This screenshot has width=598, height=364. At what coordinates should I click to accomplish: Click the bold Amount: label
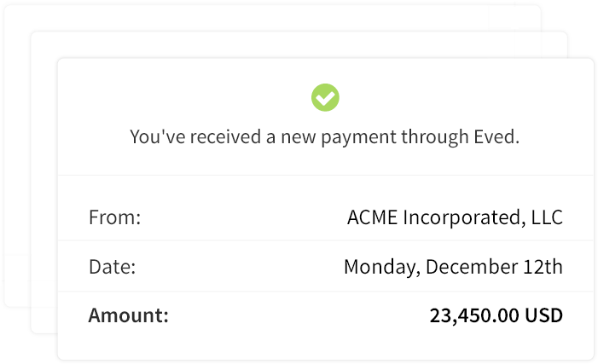pyautogui.click(x=128, y=315)
